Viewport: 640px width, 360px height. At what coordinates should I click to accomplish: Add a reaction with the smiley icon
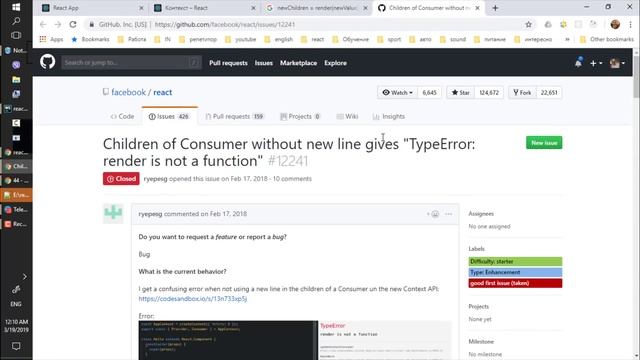coord(433,214)
